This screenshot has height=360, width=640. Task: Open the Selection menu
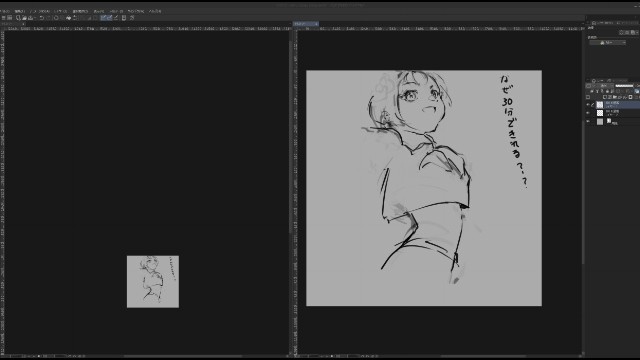(x=80, y=11)
